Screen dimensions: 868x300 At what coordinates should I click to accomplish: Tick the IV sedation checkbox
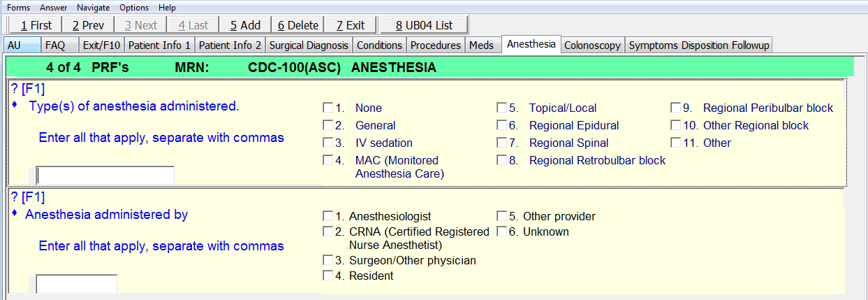tap(328, 143)
